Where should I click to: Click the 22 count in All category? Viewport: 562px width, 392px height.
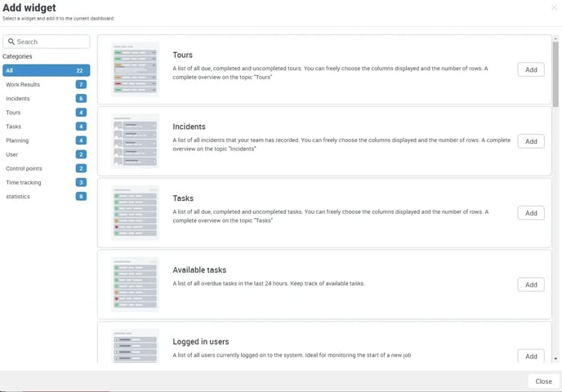[x=79, y=70]
